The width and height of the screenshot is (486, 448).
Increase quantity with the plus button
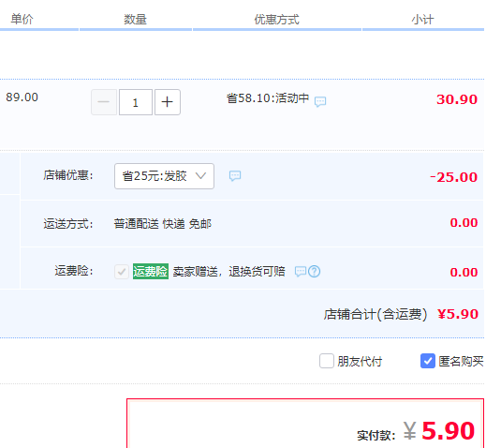pyautogui.click(x=168, y=102)
